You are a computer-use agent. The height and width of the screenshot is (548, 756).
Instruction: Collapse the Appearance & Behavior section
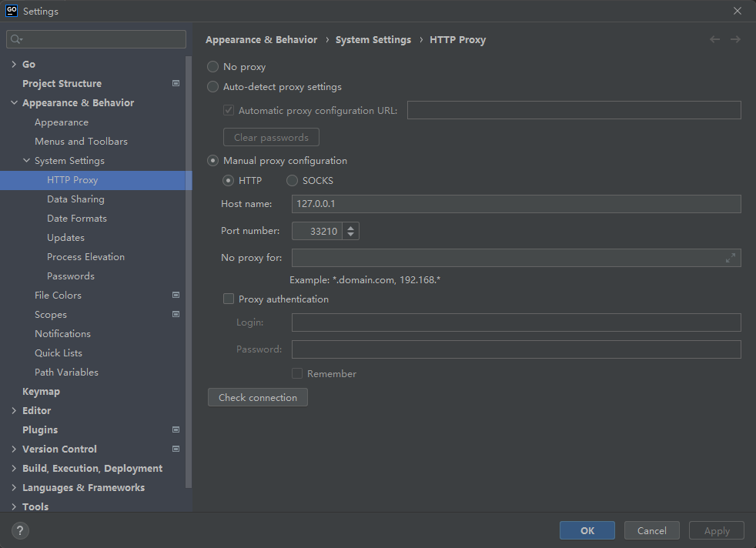[14, 102]
